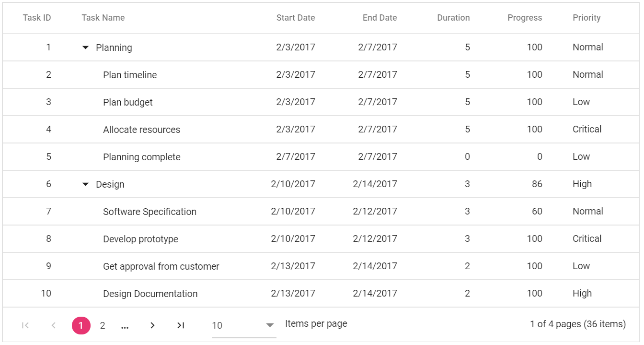Viewport: 644px width, 345px height.
Task: Click the Software Specification task
Action: coord(149,212)
